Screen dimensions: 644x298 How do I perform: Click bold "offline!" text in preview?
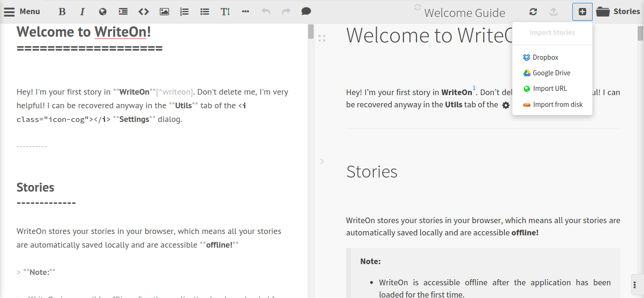tap(525, 233)
